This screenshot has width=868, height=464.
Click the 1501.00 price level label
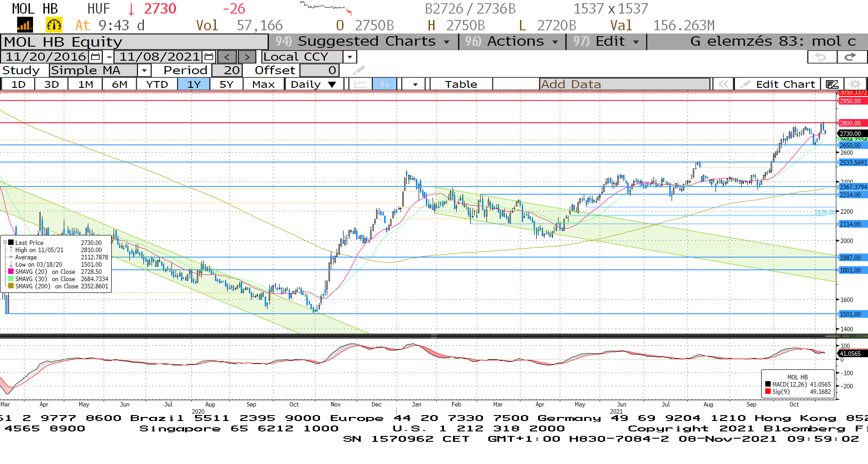coord(853,314)
